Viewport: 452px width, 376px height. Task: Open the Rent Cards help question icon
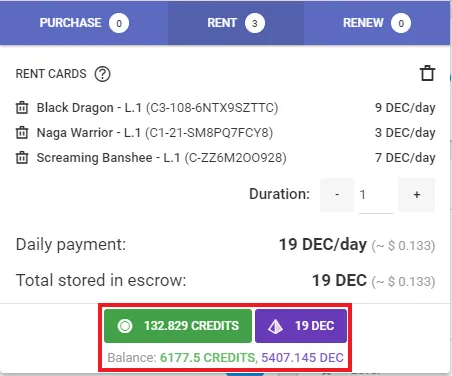tap(102, 74)
